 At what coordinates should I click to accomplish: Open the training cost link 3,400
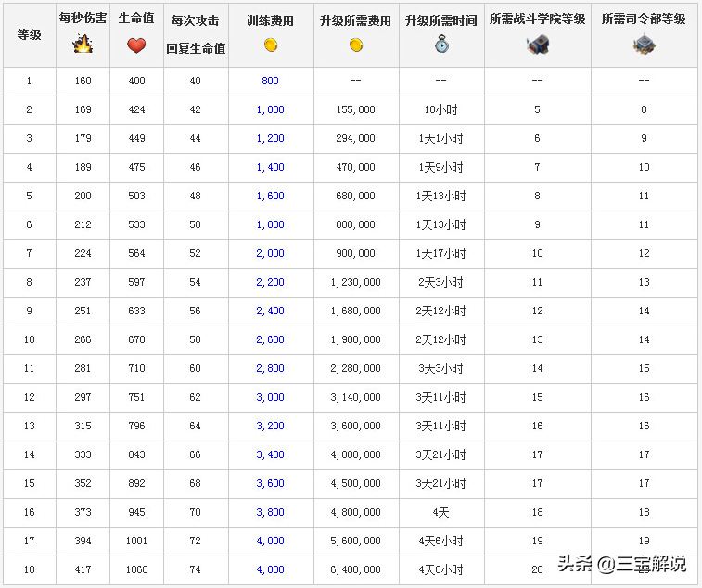[x=271, y=454]
